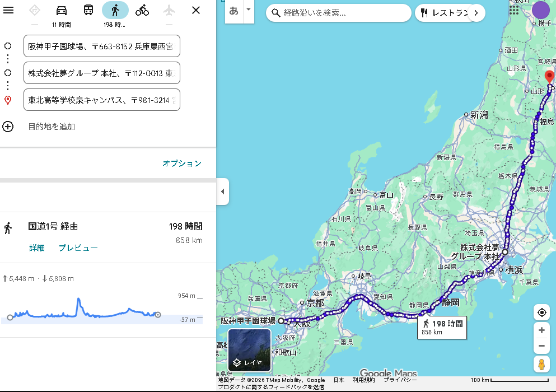
Task: Select the walking travel mode
Action: pos(115,10)
